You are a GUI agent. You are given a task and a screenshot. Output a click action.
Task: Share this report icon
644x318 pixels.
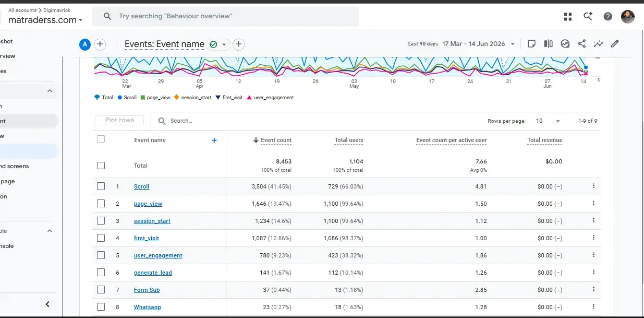(x=582, y=44)
